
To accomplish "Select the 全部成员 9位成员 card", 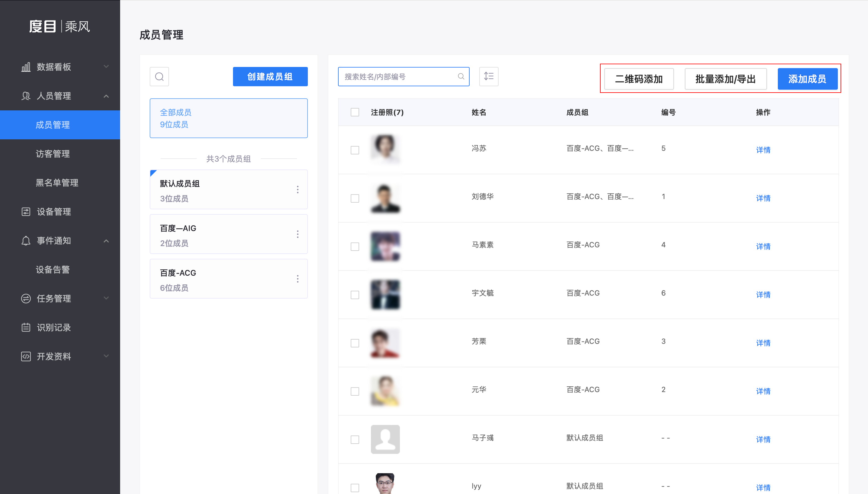I will [229, 119].
